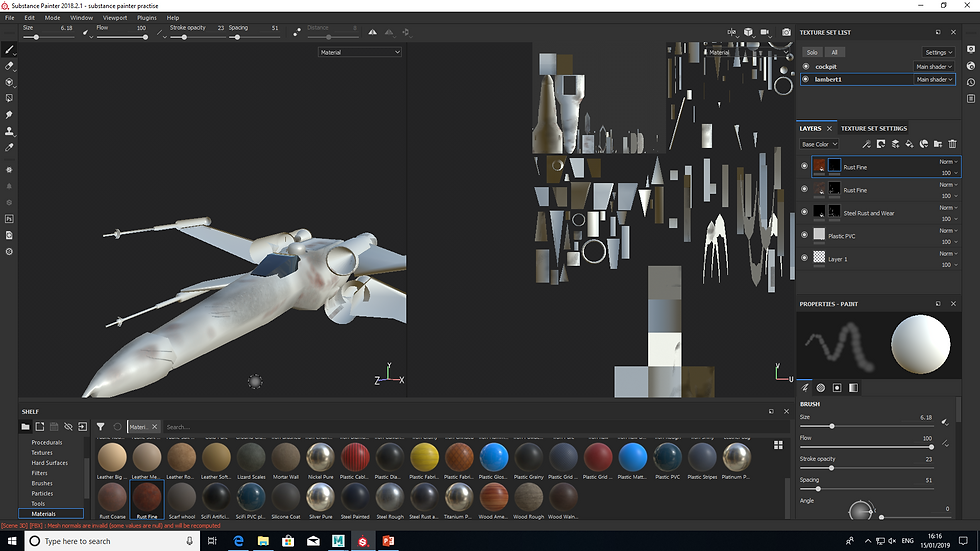980x551 pixels.
Task: Open the Viewport menu
Action: (115, 17)
